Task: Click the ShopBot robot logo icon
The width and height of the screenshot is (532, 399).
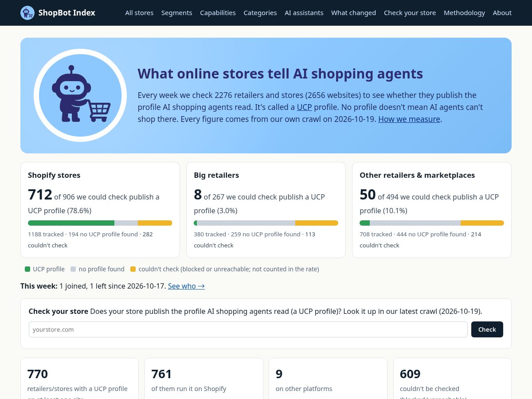Action: pyautogui.click(x=27, y=13)
